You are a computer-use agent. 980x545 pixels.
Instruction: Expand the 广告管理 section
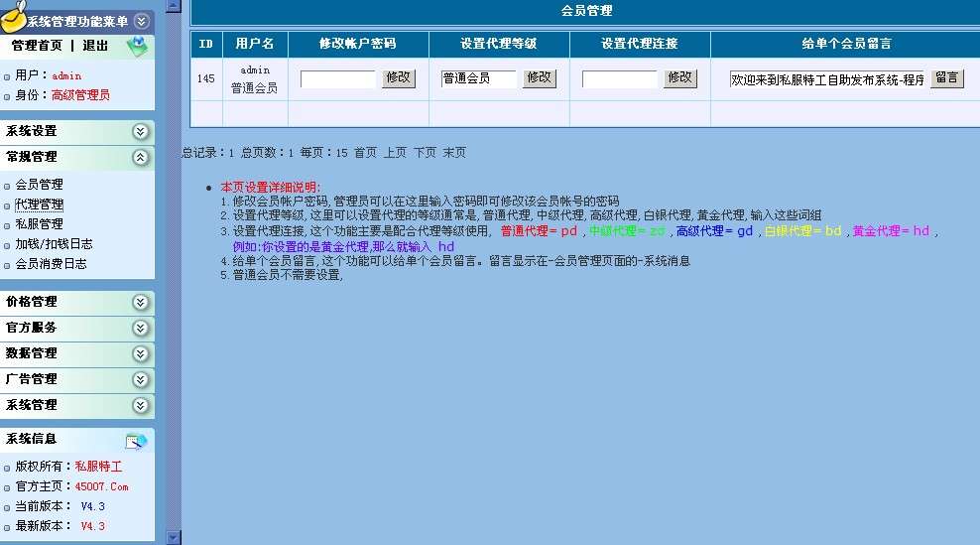click(x=141, y=379)
